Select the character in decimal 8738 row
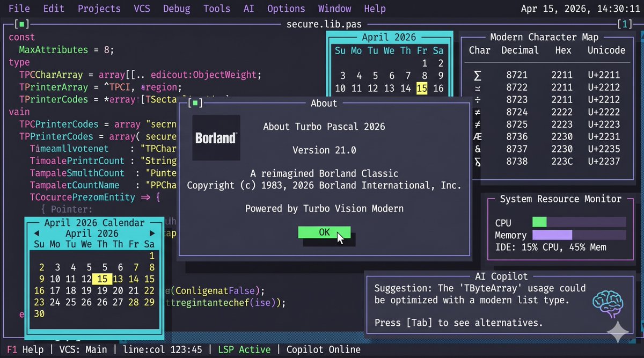The height and width of the screenshot is (358, 644). [478, 162]
